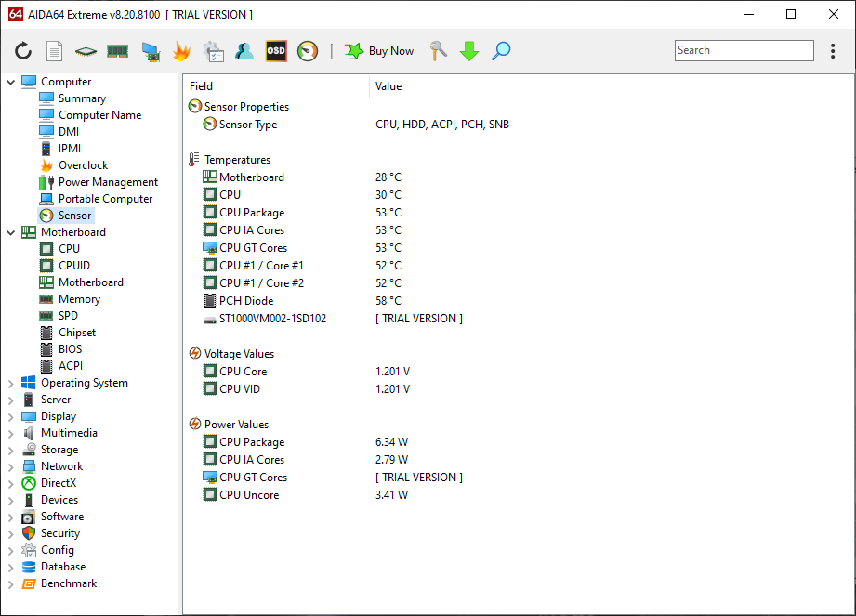The image size is (856, 616).
Task: Open the three-dot options menu
Action: pos(833,51)
